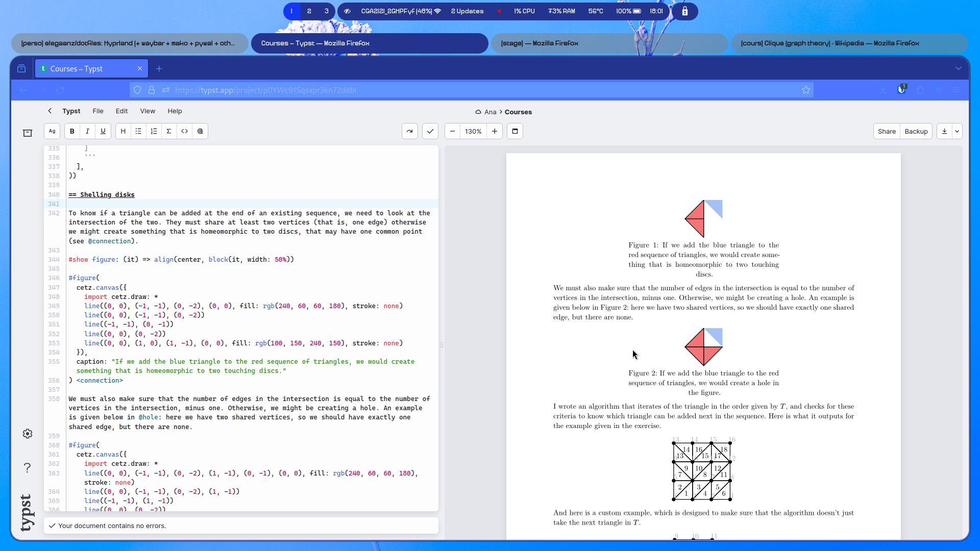
Task: Click the Backup button
Action: click(916, 131)
